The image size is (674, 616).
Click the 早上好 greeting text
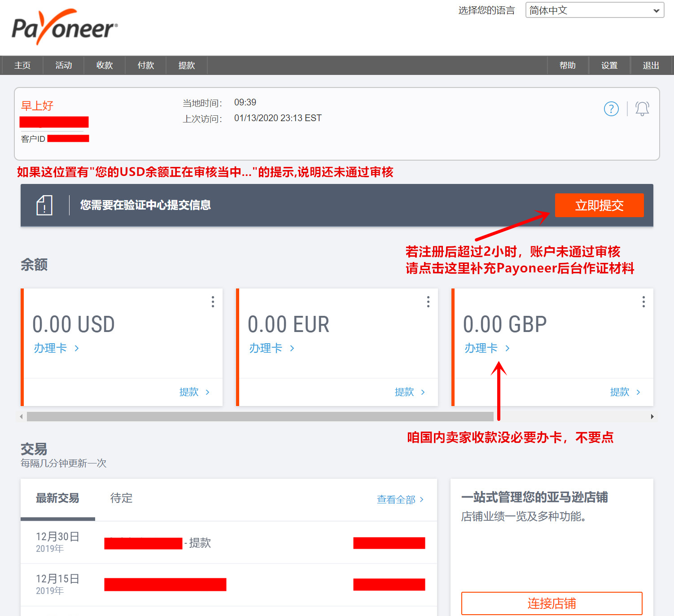(37, 106)
